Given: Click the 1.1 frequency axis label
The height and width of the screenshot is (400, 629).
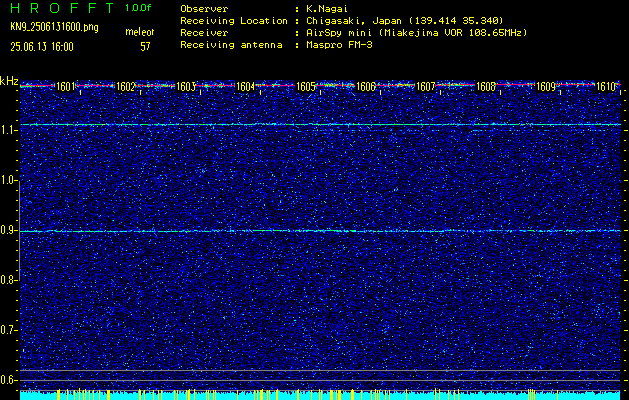Looking at the screenshot, I should [x=8, y=130].
